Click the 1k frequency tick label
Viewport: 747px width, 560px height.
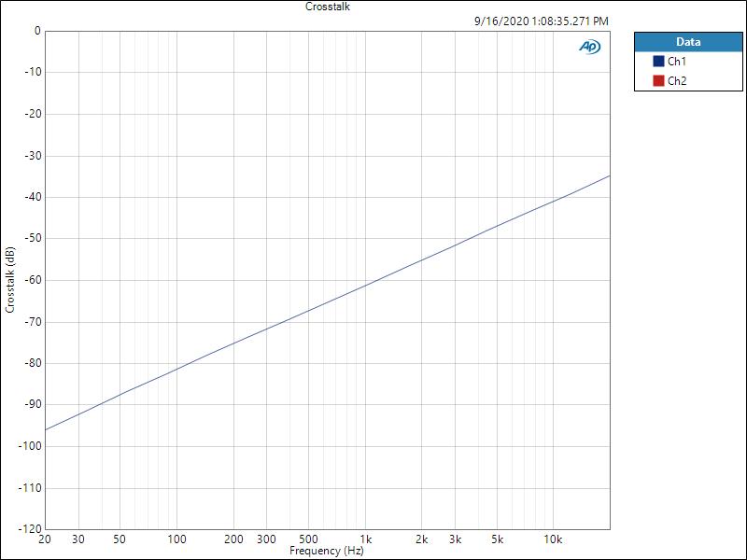pos(365,539)
